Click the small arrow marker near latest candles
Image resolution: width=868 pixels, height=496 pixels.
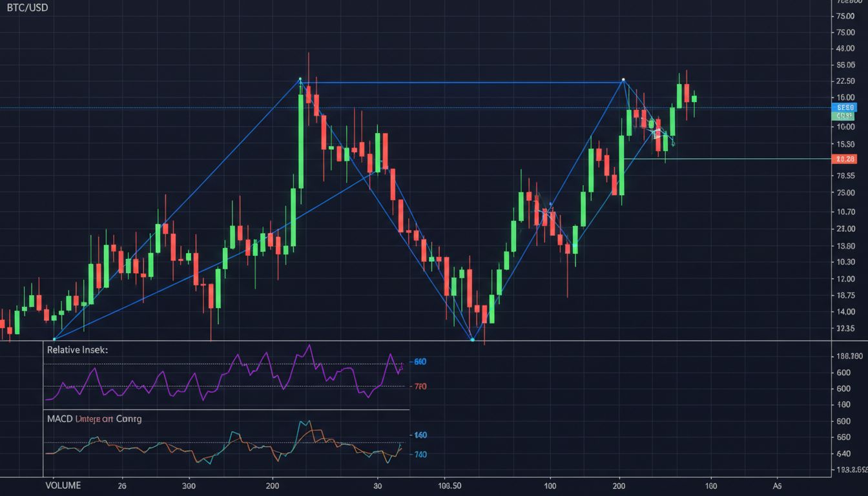657,134
